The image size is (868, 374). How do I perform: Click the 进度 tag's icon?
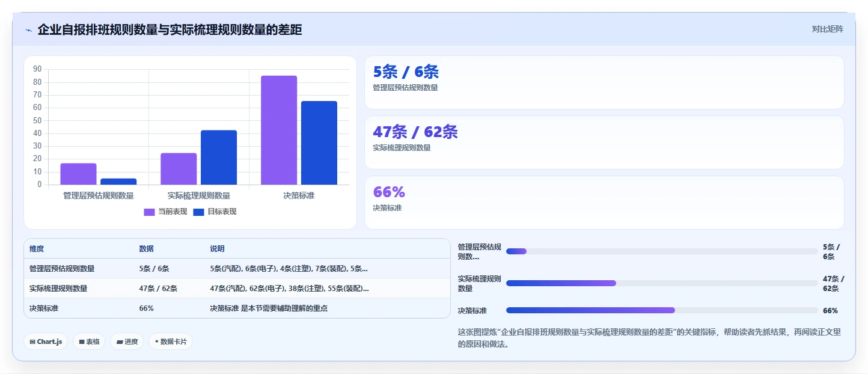[x=120, y=342]
